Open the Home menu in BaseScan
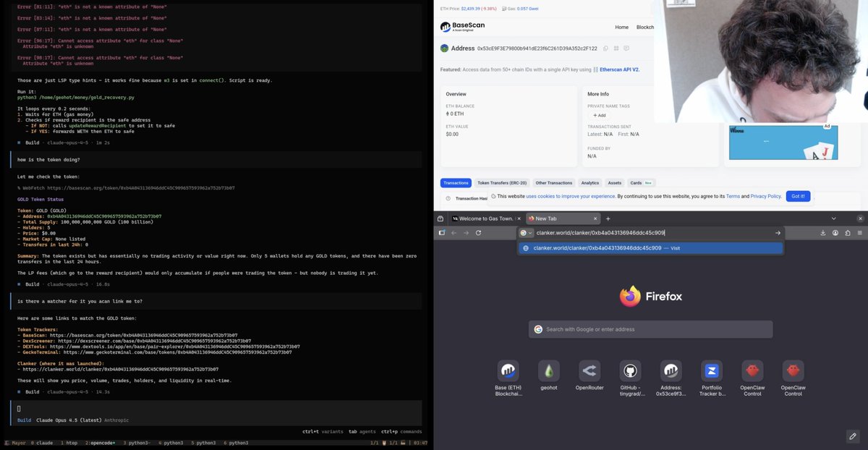Viewport: 868px width, 450px height. tap(621, 27)
